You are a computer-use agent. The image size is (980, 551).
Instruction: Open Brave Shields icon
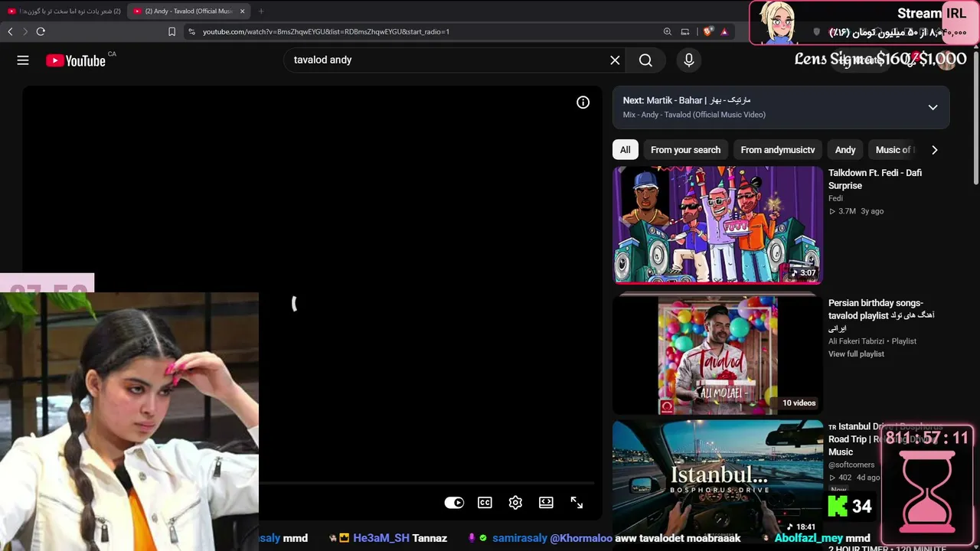click(x=708, y=31)
